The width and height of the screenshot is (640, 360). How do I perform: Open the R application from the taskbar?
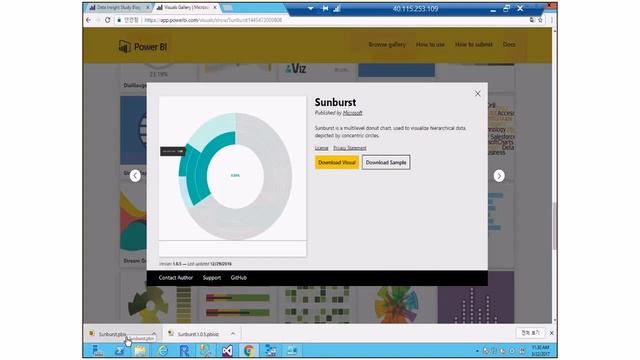pyautogui.click(x=184, y=351)
